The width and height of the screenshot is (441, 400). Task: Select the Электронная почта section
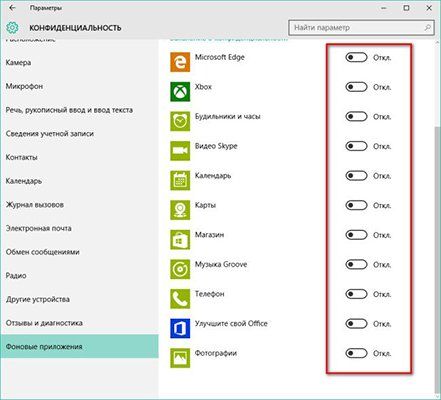click(79, 228)
